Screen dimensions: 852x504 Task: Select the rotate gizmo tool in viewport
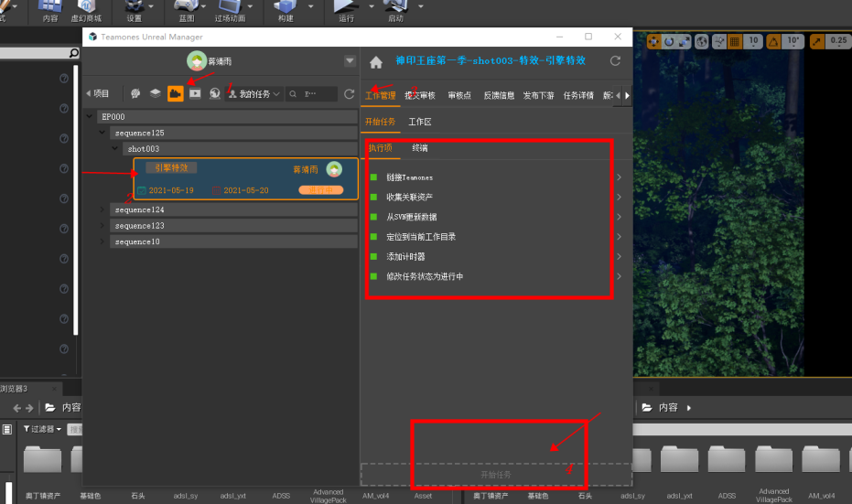[669, 41]
